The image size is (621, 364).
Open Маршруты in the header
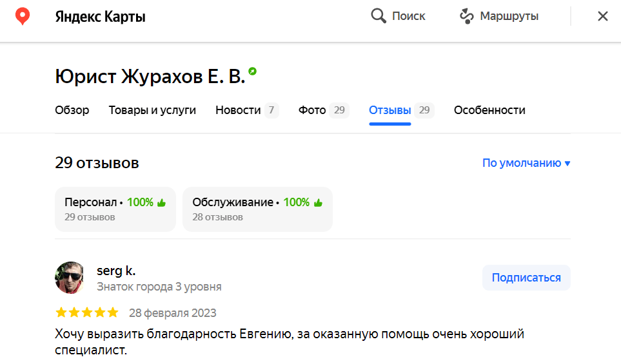coord(499,16)
